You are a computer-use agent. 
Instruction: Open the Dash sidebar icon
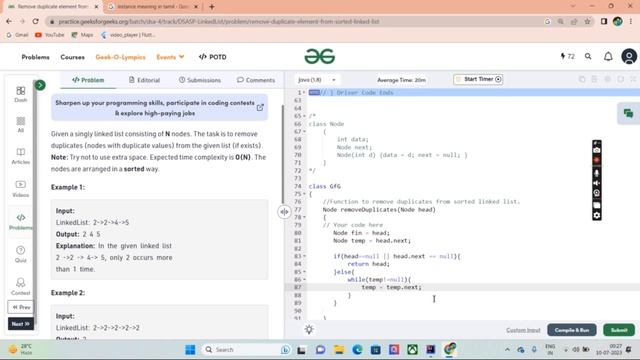pyautogui.click(x=20, y=94)
